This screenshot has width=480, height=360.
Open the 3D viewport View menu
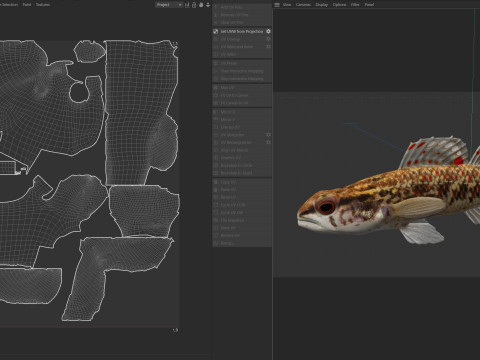click(287, 5)
